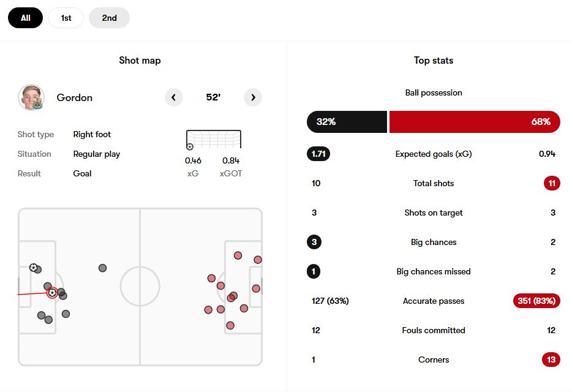Select the lowest red shot marker

(230, 325)
